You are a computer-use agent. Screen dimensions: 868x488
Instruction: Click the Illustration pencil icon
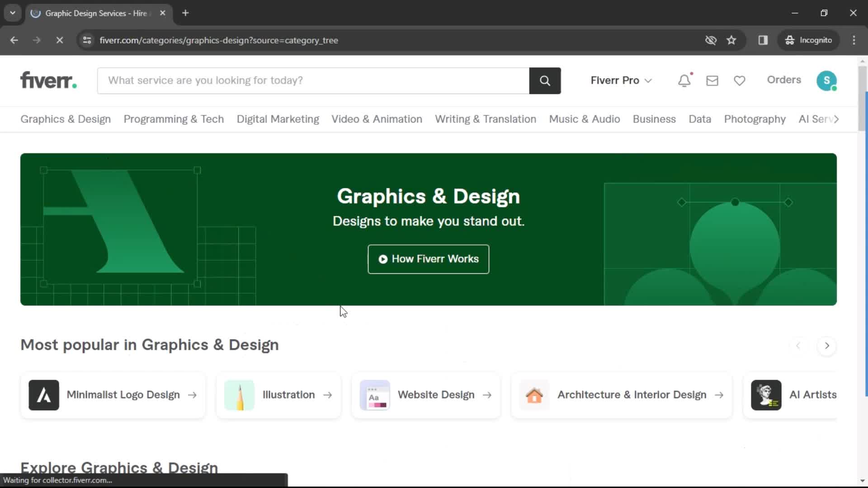240,395
